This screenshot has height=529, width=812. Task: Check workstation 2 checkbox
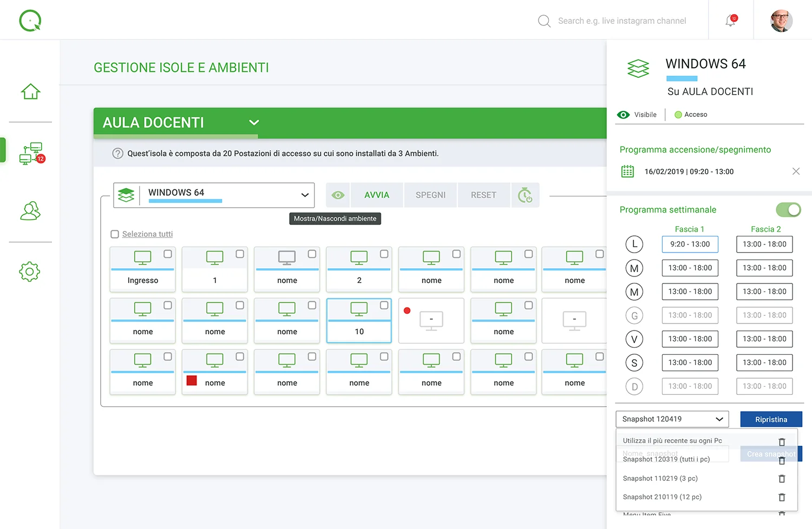point(384,254)
